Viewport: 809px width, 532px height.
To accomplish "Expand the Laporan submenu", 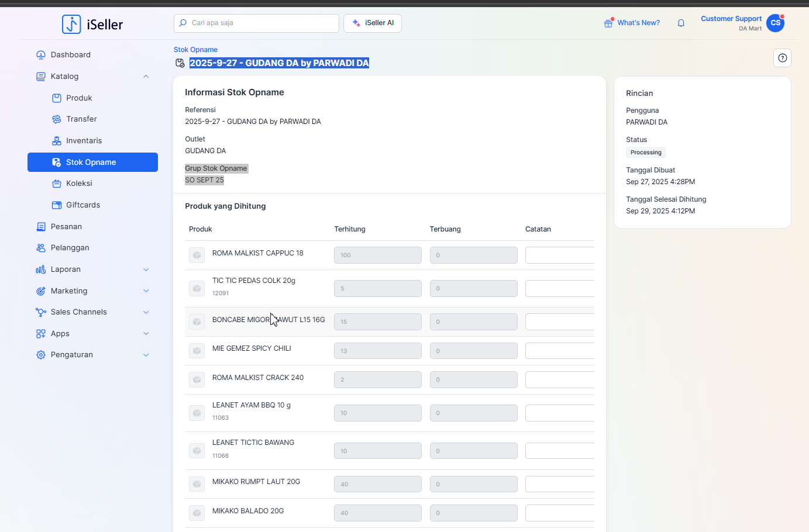I will [x=146, y=270].
